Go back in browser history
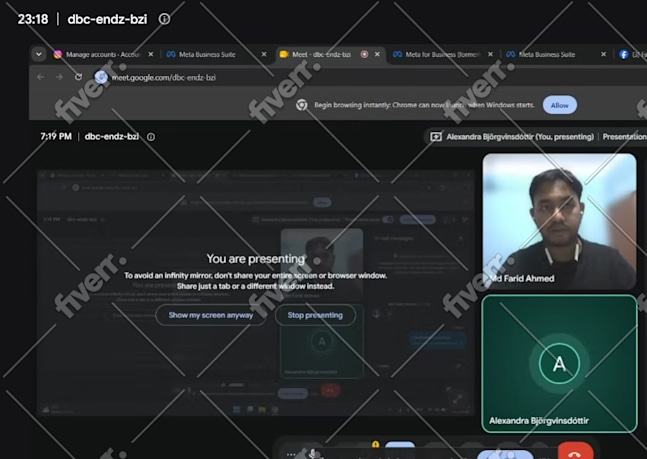The height and width of the screenshot is (459, 647). tap(40, 77)
